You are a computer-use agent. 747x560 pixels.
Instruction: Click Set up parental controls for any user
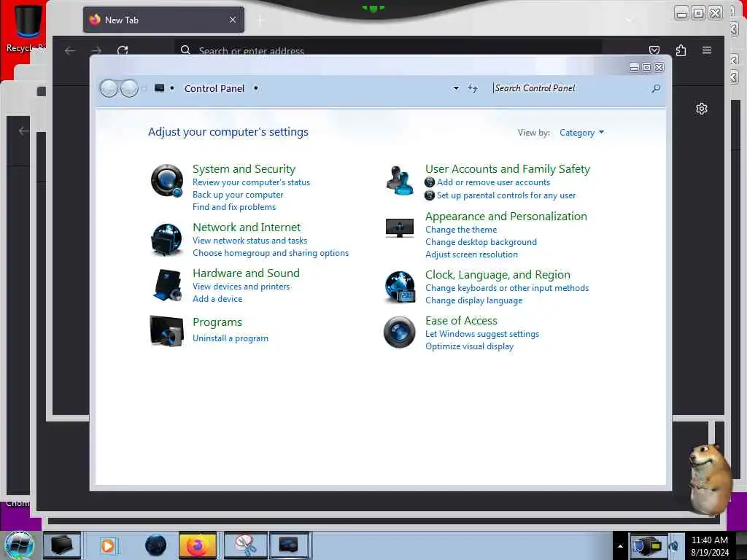coord(506,195)
